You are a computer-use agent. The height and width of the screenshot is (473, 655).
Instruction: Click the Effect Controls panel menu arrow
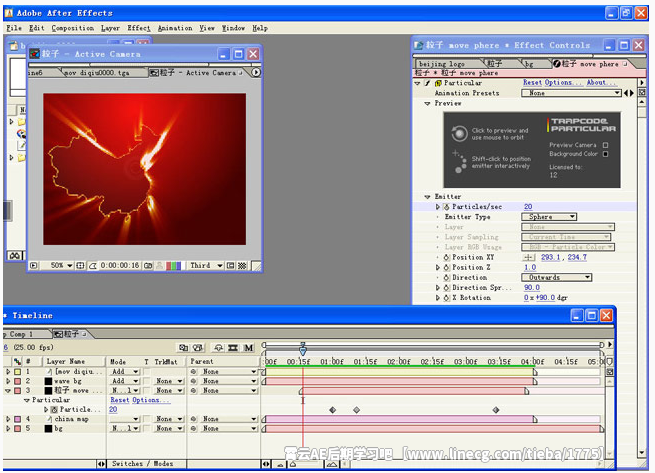pos(642,83)
